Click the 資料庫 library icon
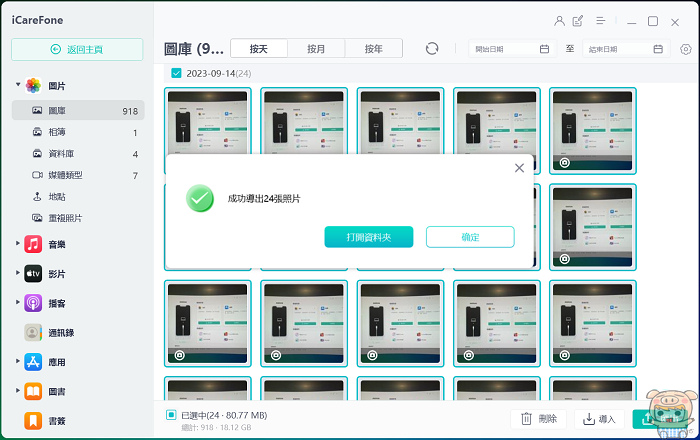 (38, 154)
